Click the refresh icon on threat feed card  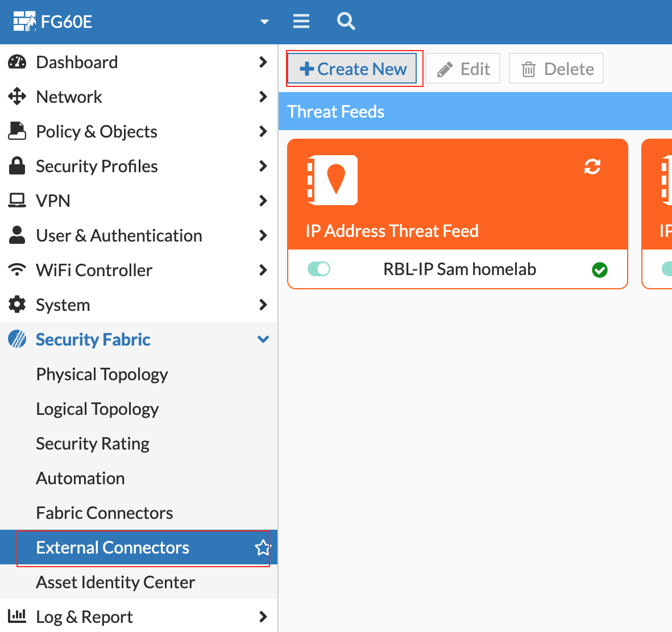coord(592,167)
